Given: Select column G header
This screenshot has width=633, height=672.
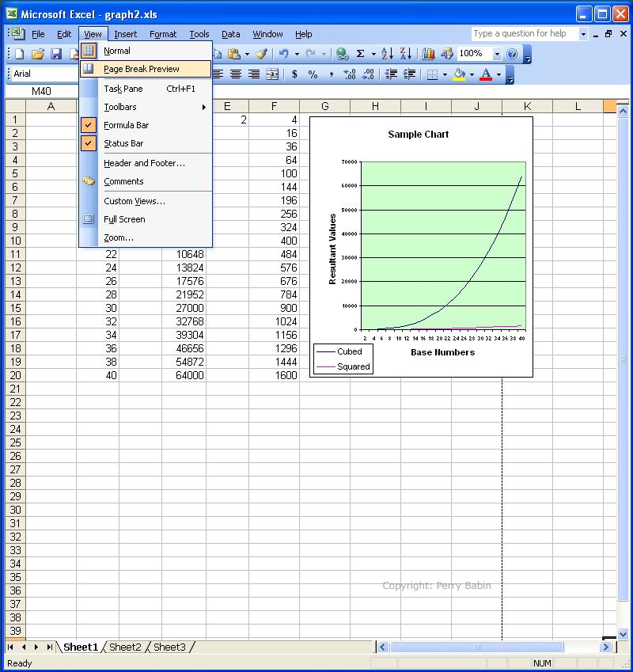Looking at the screenshot, I should coord(325,106).
